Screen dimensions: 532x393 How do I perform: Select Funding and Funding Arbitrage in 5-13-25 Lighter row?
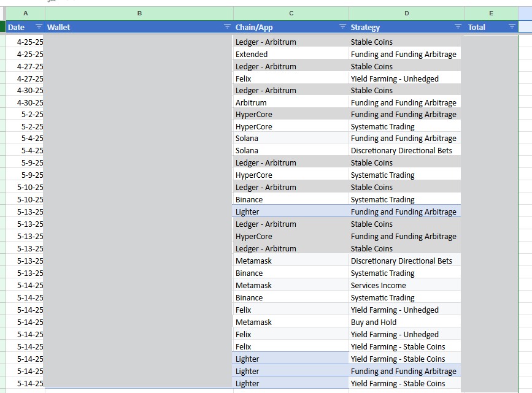pyautogui.click(x=405, y=212)
